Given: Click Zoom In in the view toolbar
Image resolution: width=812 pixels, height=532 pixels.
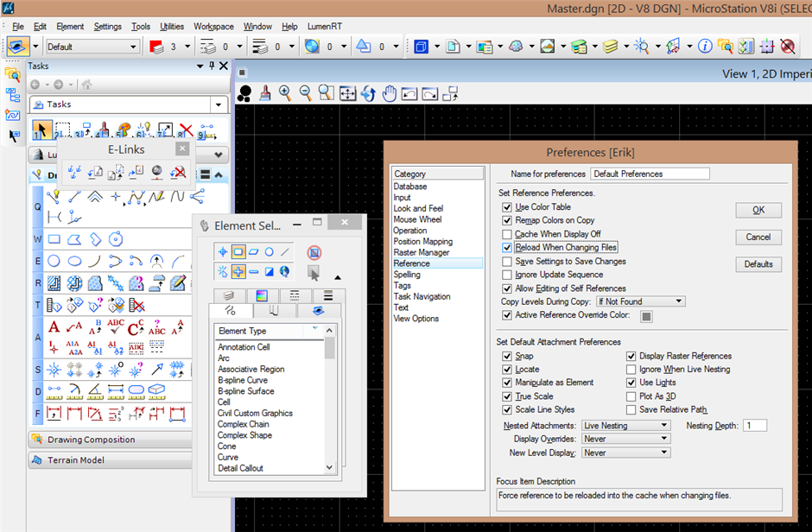Looking at the screenshot, I should (x=285, y=93).
